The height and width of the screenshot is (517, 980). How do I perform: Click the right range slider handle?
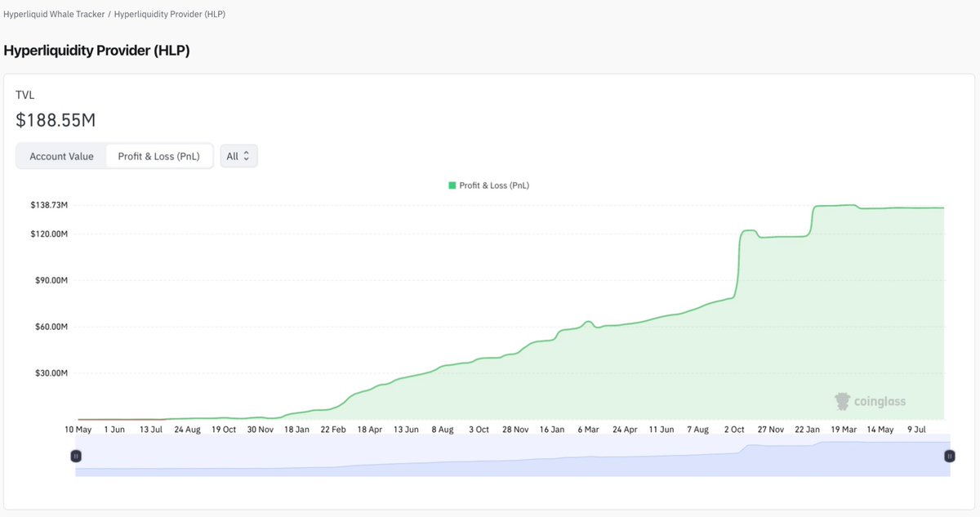click(x=950, y=457)
